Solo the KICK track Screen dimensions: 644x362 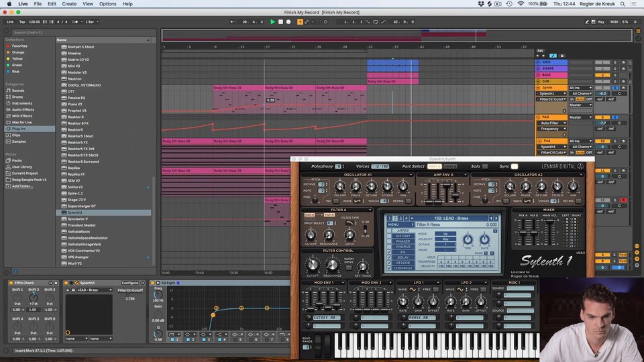point(615,62)
